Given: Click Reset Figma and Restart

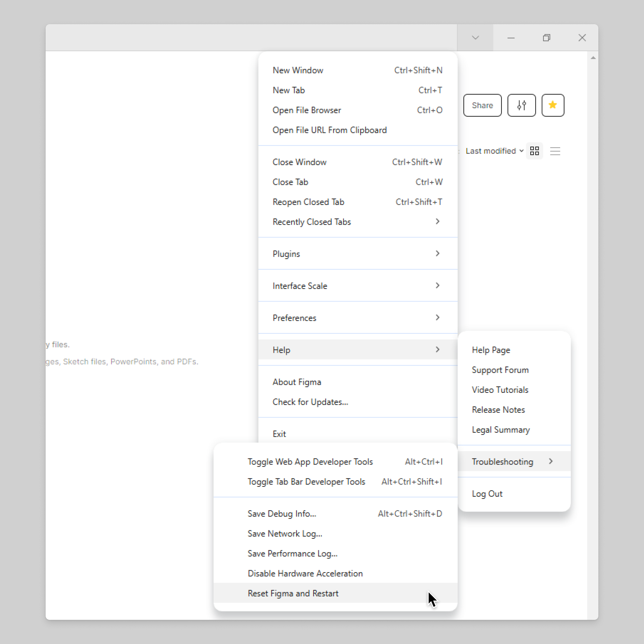Looking at the screenshot, I should point(335,593).
